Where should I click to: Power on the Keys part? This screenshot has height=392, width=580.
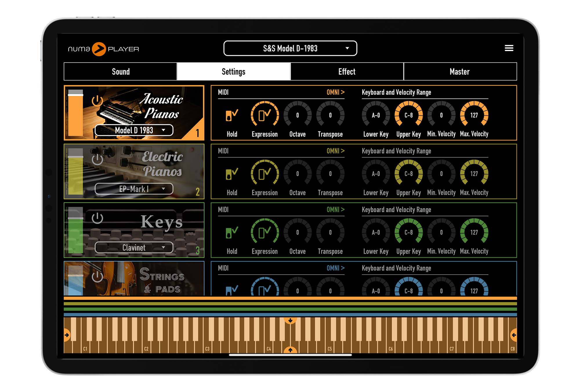coord(97,218)
